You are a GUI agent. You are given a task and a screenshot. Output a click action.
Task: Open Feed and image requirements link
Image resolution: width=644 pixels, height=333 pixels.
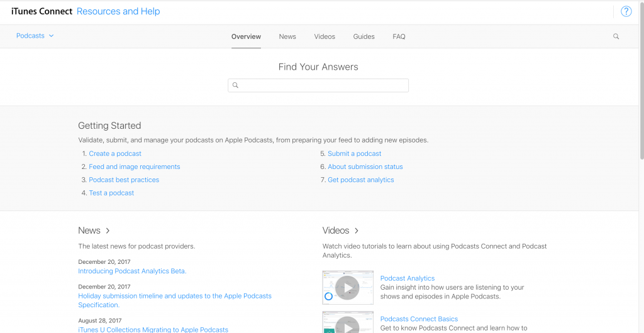(x=135, y=166)
